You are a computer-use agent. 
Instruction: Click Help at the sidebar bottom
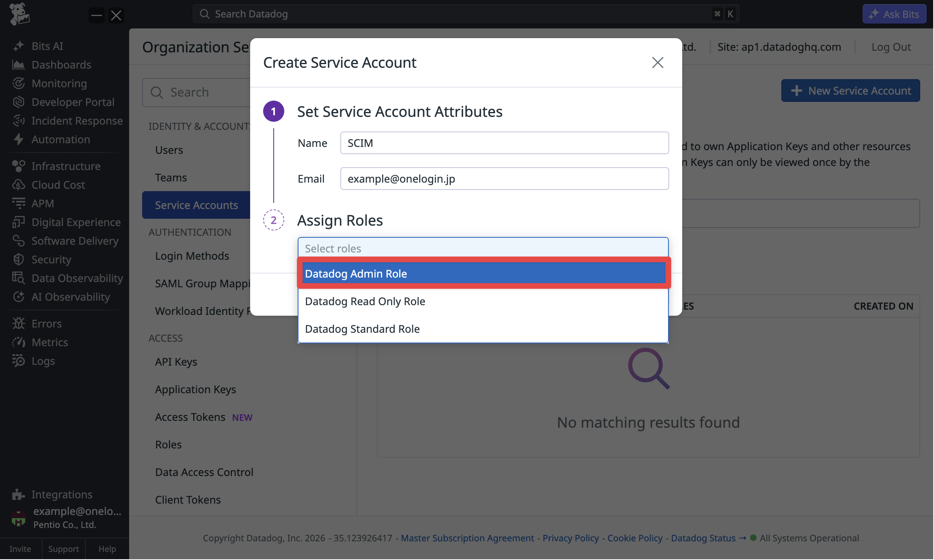[x=107, y=549]
